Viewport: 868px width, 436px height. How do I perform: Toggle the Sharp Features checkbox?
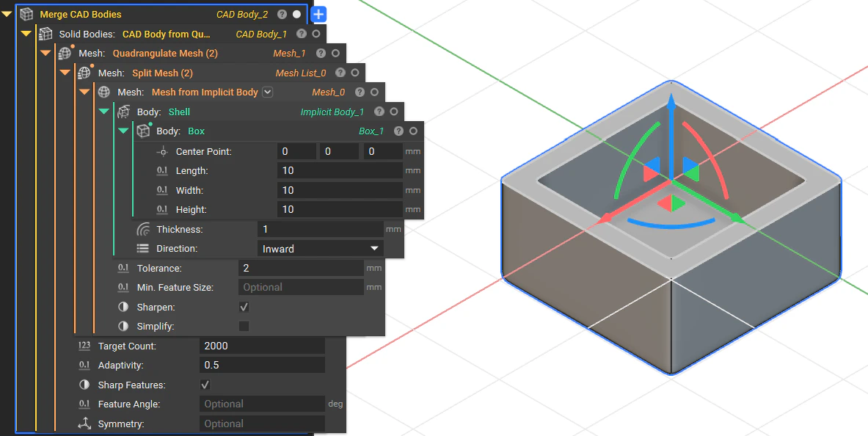pyautogui.click(x=205, y=385)
